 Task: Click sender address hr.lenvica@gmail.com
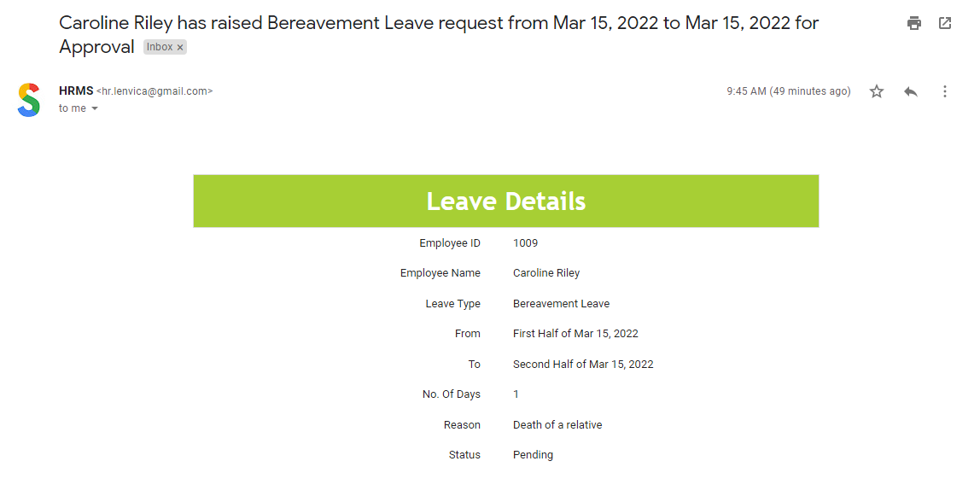pos(155,91)
